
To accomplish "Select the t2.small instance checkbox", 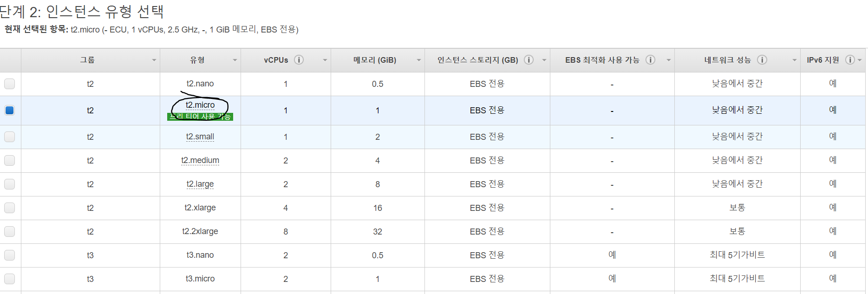I will coord(9,137).
